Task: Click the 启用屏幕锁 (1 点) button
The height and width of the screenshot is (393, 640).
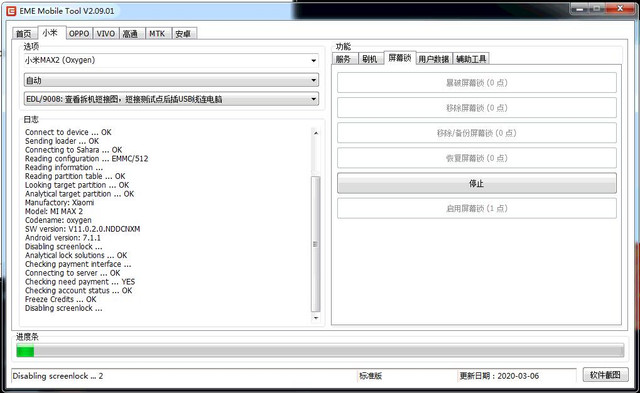Action: point(477,209)
